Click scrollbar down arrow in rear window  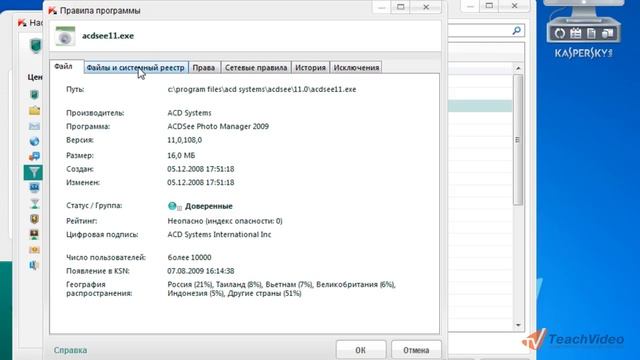click(518, 325)
